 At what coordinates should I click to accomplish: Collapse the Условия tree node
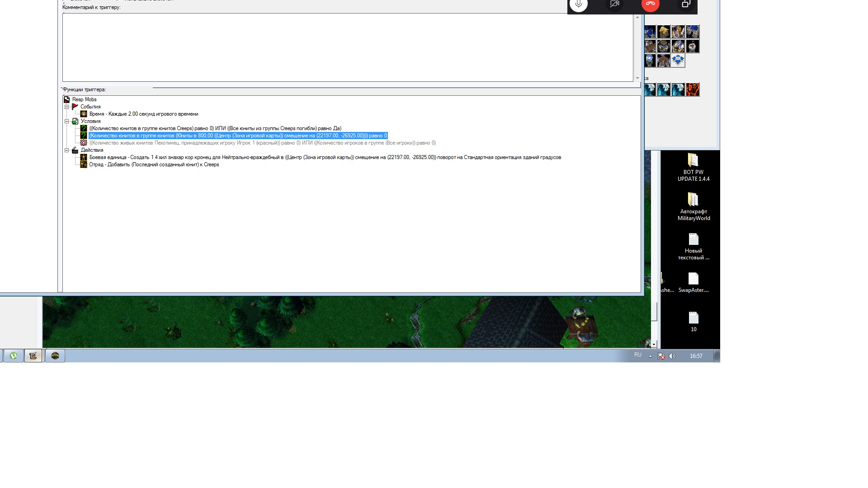(67, 122)
